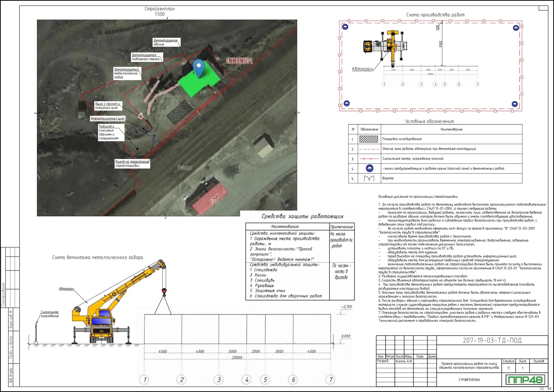Click the crosshatch swatch in legend row 1
554x392 pixels.
[x=369, y=139]
